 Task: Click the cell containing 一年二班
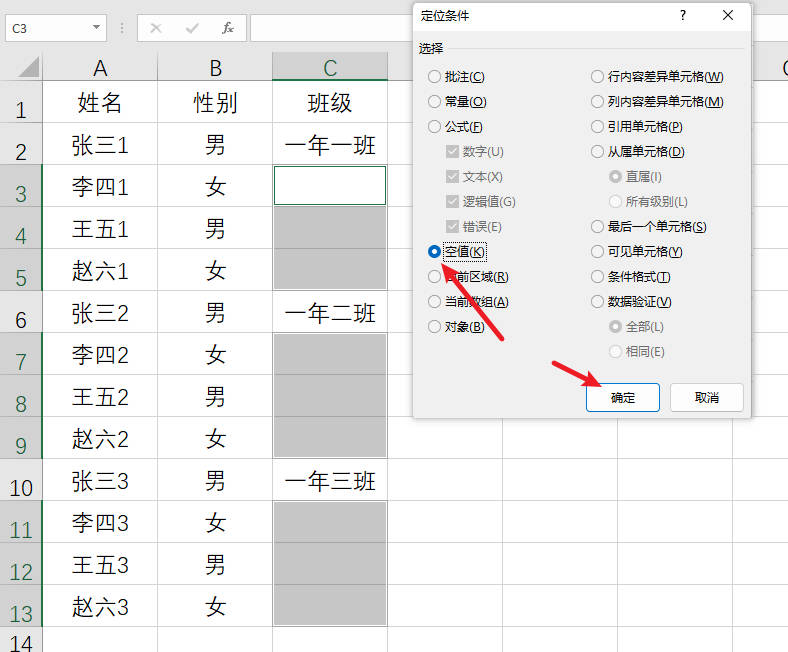tap(330, 313)
